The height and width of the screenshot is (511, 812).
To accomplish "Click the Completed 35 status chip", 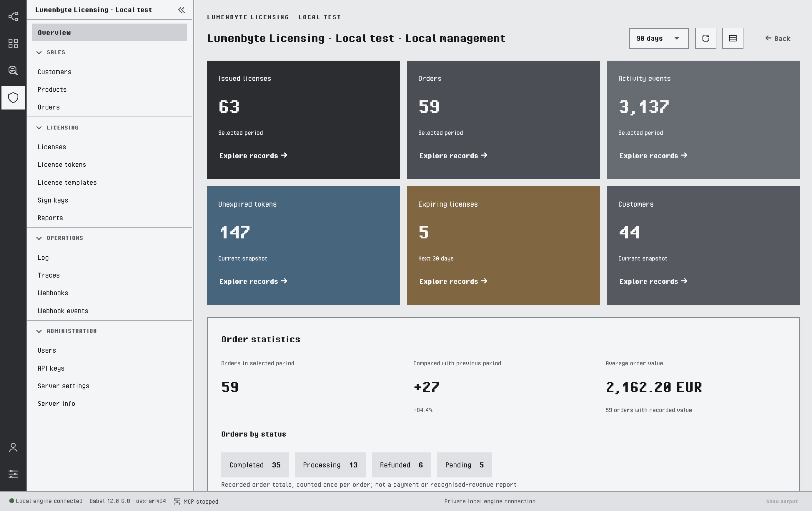I will point(255,465).
